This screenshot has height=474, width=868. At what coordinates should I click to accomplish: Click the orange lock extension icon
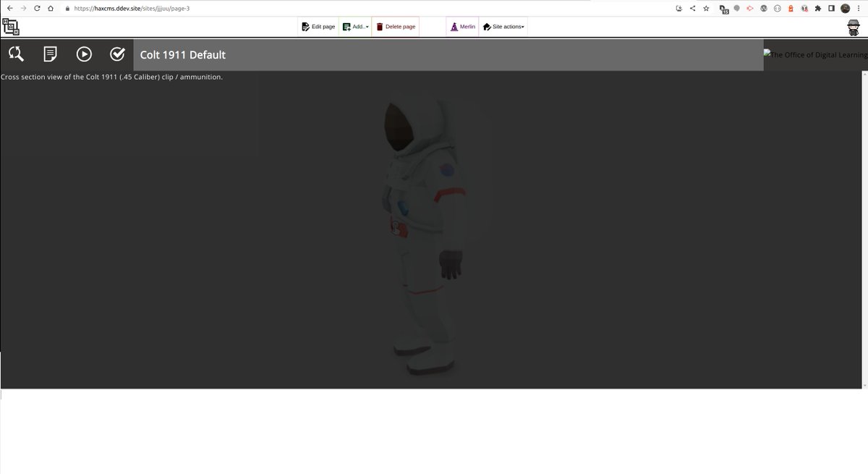(x=791, y=9)
